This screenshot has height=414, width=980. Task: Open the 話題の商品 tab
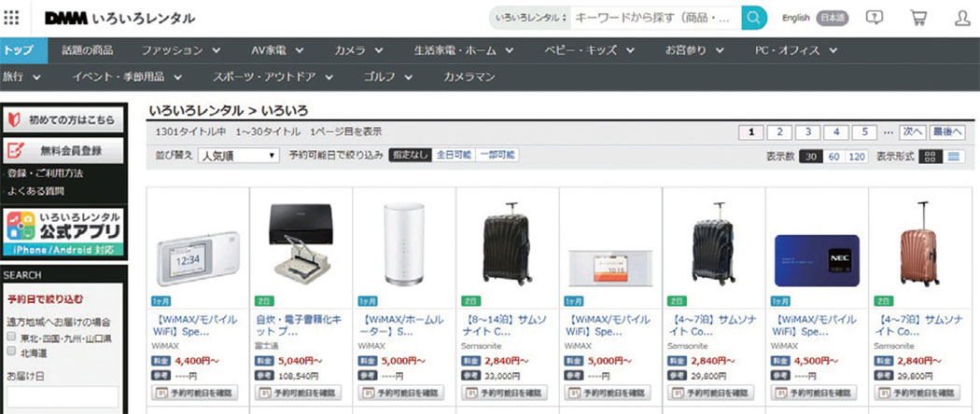tap(88, 50)
